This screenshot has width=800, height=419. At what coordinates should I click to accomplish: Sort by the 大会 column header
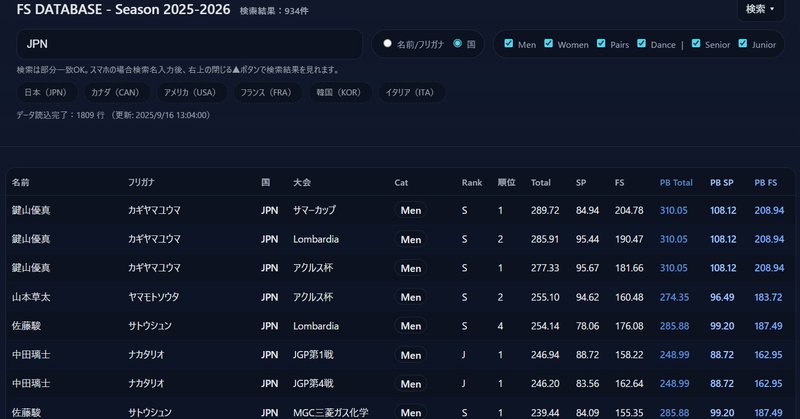pos(302,182)
